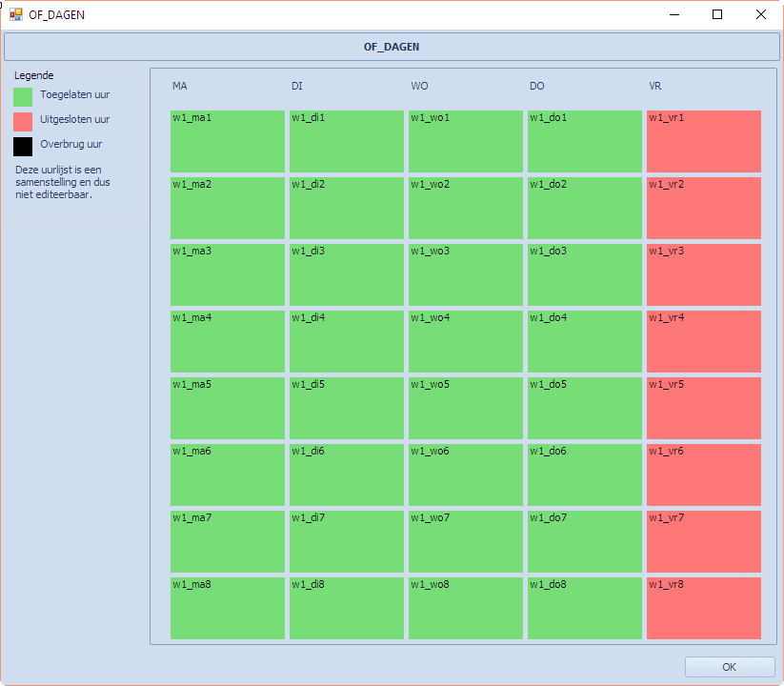Click the red w1_vr6 excluded cell
784x686 pixels.
click(703, 474)
